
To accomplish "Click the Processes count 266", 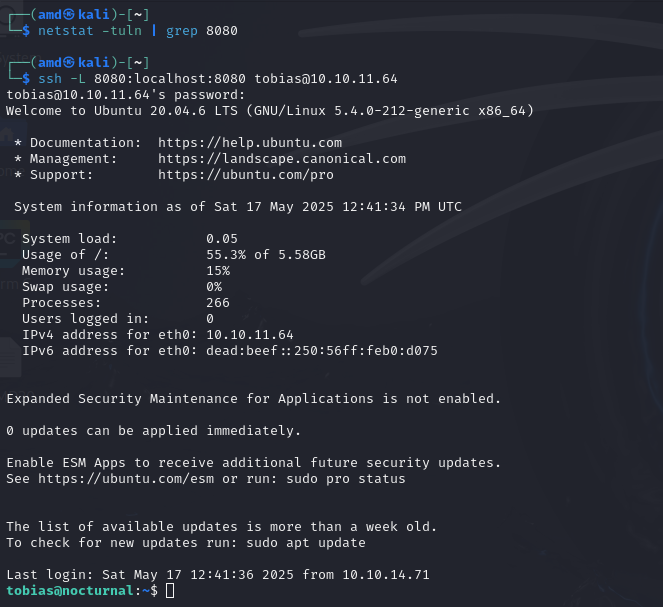I will click(x=217, y=303).
